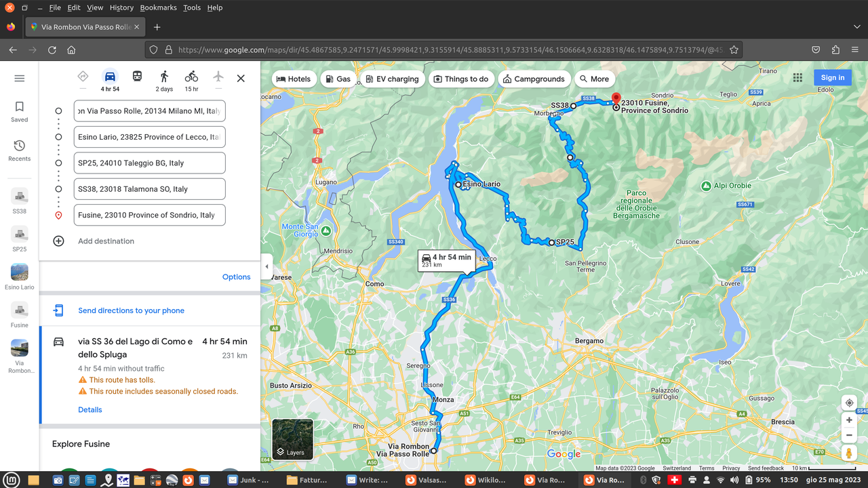Open the Google Maps hamburger menu

point(20,79)
